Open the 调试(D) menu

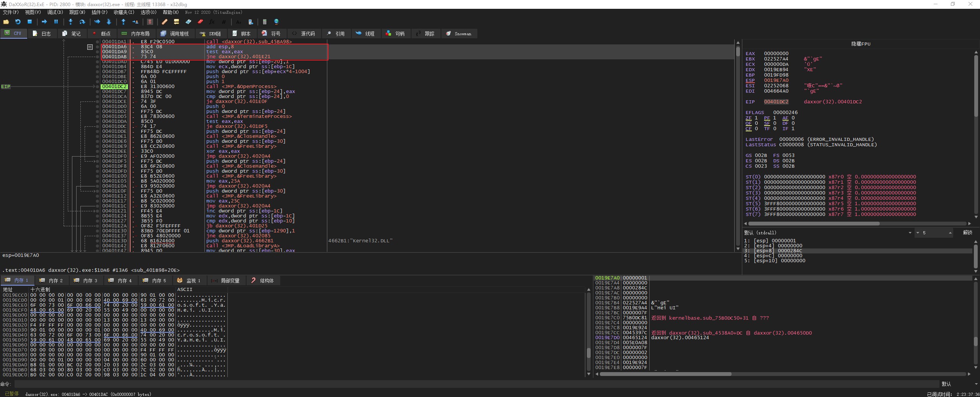point(55,12)
